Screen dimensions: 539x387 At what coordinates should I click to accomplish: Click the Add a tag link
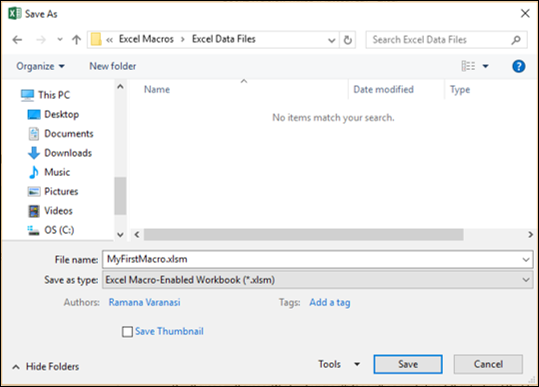click(x=330, y=302)
